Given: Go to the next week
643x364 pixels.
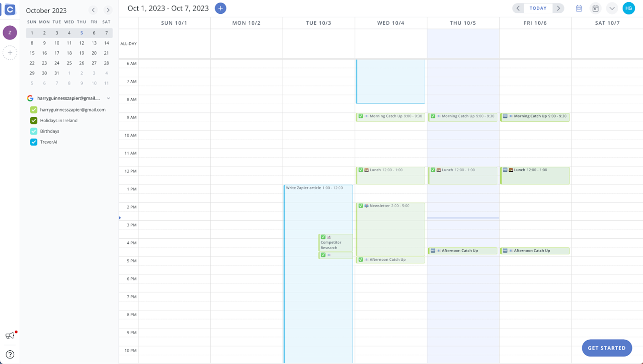Looking at the screenshot, I should point(558,8).
